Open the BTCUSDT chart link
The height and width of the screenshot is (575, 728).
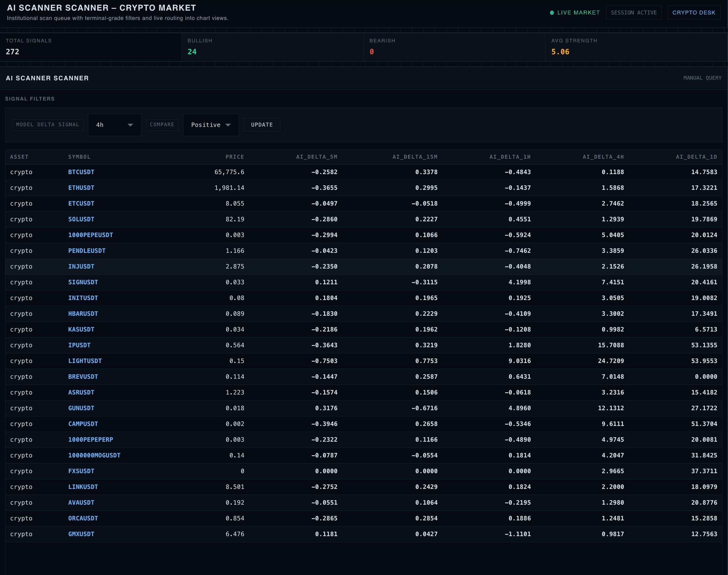[x=81, y=172]
